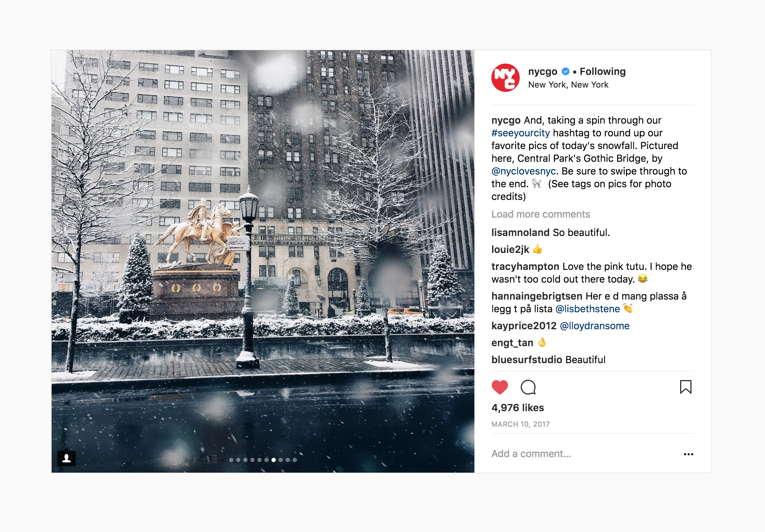Open the @lloydransome mention
Screen dimensions: 765x532
595,326
